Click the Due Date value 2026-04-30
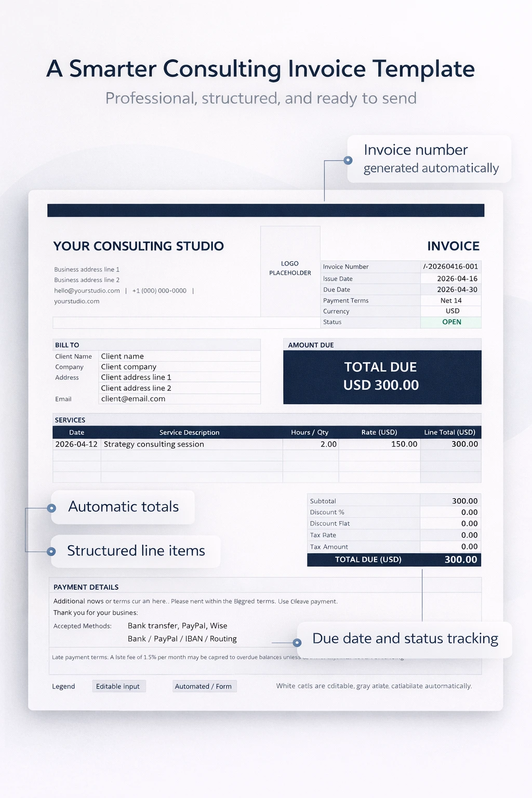 click(x=450, y=289)
